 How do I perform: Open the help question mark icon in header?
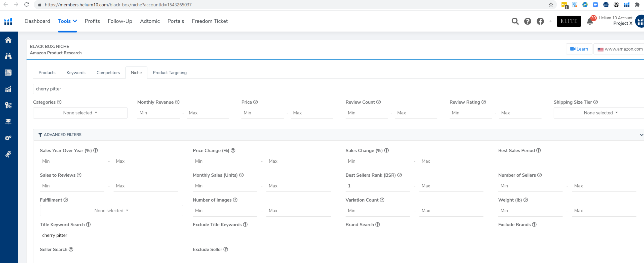[x=528, y=21]
